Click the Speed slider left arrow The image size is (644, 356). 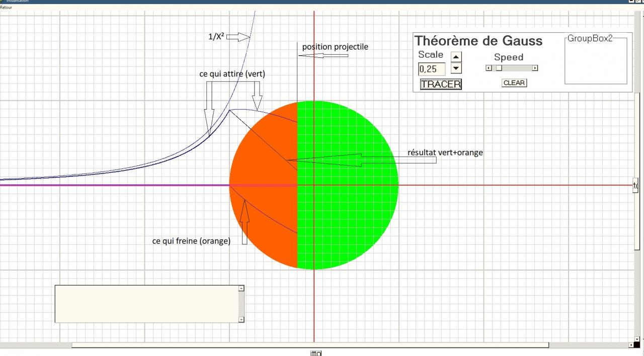point(489,68)
